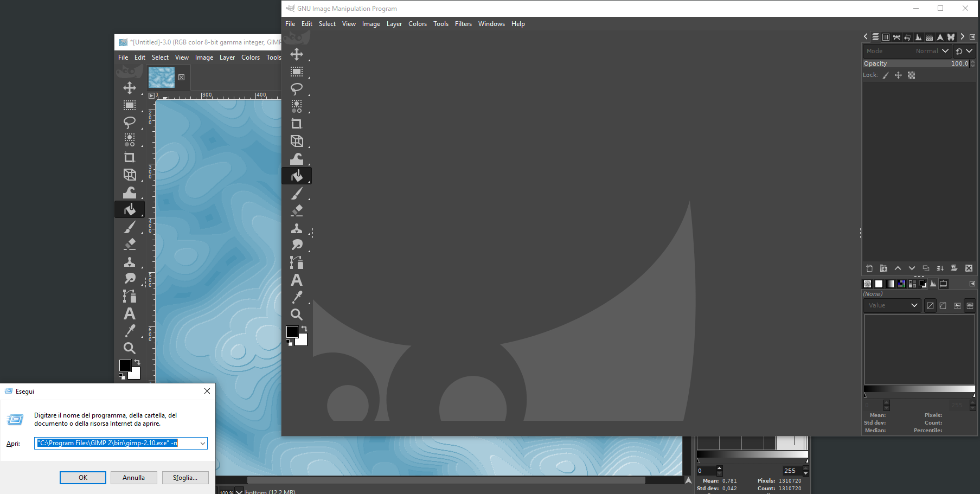Open the lower dock tab configuration menu
980x494 pixels.
972,284
